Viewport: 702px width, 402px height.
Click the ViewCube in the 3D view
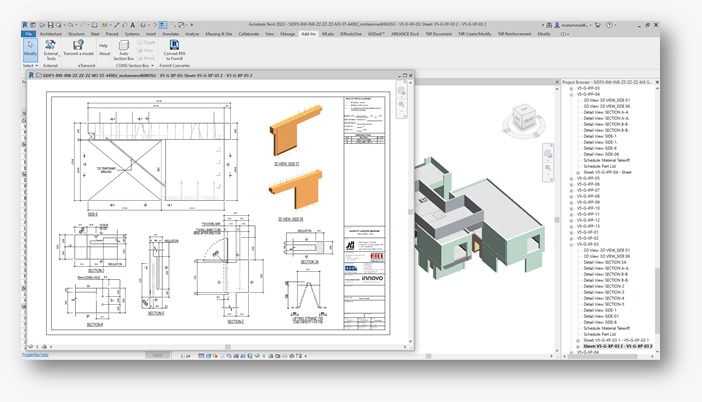pyautogui.click(x=523, y=119)
